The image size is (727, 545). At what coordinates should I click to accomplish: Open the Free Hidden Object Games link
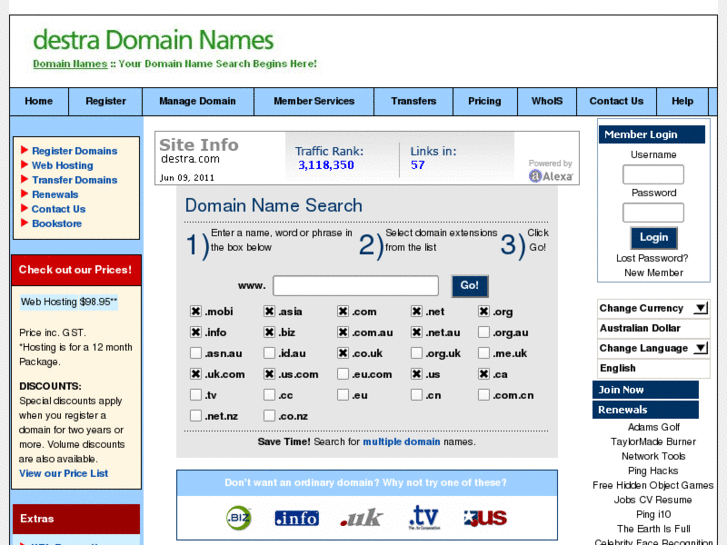(x=653, y=485)
